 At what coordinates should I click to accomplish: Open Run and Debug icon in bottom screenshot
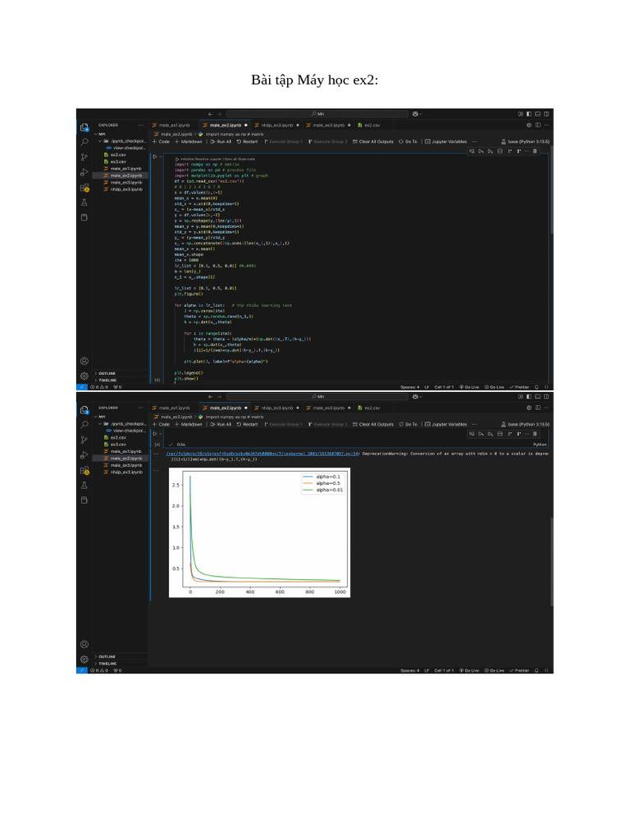pyautogui.click(x=84, y=454)
